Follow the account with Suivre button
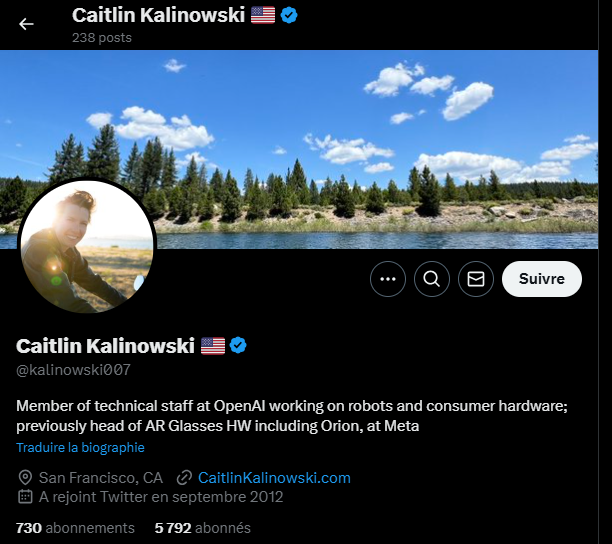 coord(542,279)
